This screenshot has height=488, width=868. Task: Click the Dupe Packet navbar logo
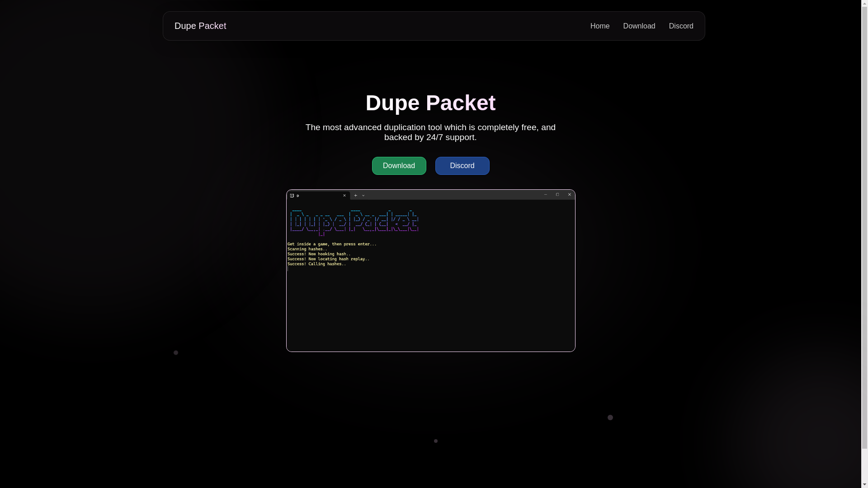(200, 26)
